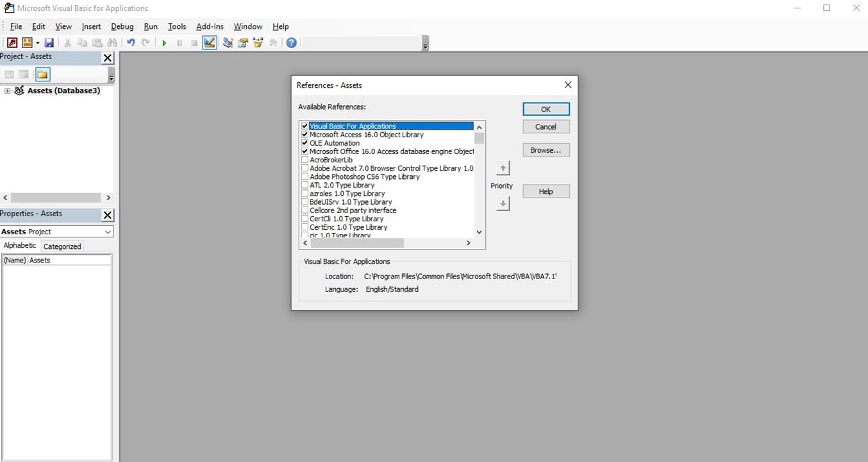Open the Properties Window toolbar icon
The width and height of the screenshot is (868, 462).
coord(243,43)
